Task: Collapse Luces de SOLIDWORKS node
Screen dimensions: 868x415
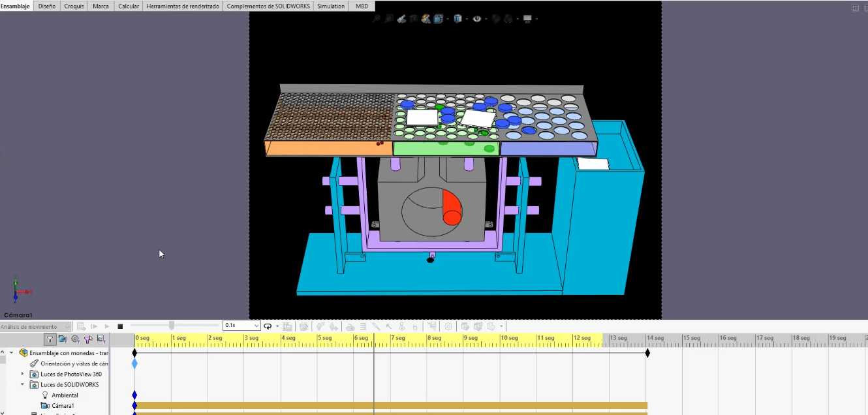Action: [x=22, y=384]
